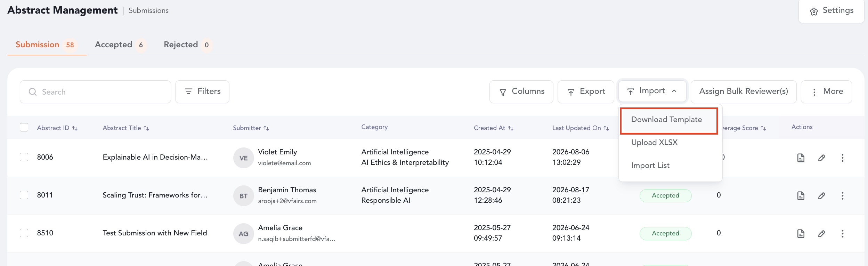Sort by Abstract ID column arrows
This screenshot has width=868, height=266.
[x=75, y=128]
